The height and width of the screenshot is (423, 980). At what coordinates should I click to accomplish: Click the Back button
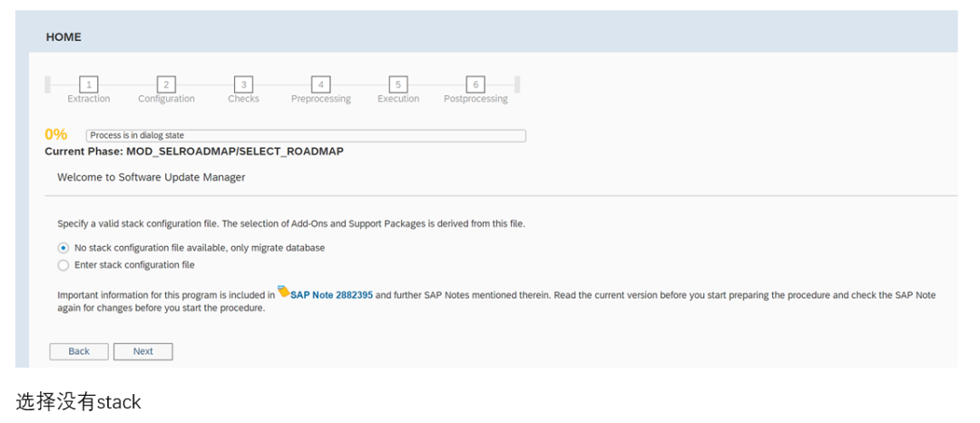click(x=79, y=351)
